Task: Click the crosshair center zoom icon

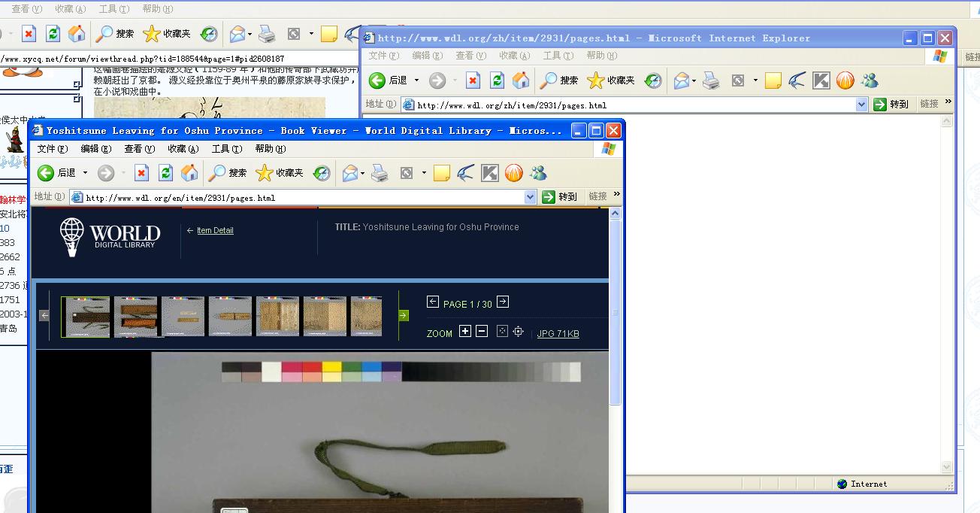Action: tap(519, 332)
